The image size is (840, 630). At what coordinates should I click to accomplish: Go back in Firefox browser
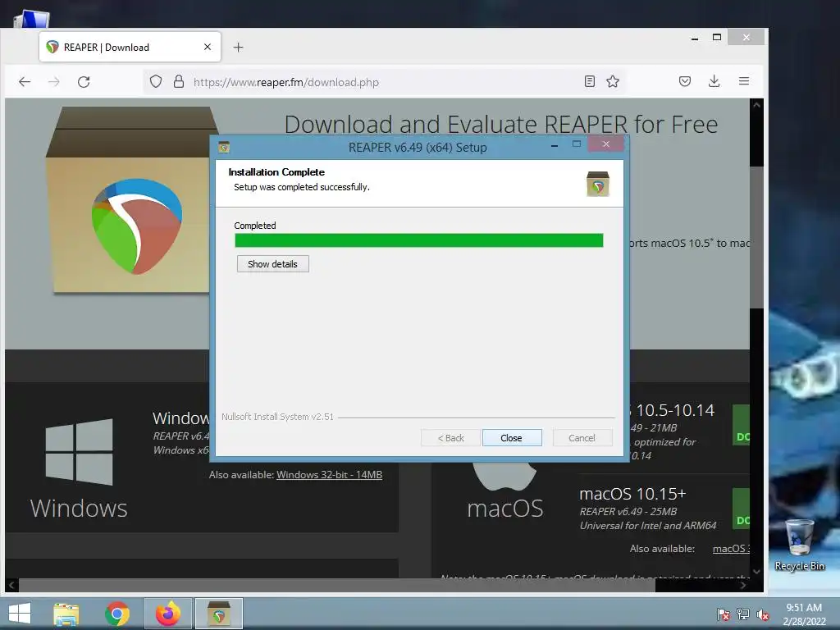pos(25,81)
